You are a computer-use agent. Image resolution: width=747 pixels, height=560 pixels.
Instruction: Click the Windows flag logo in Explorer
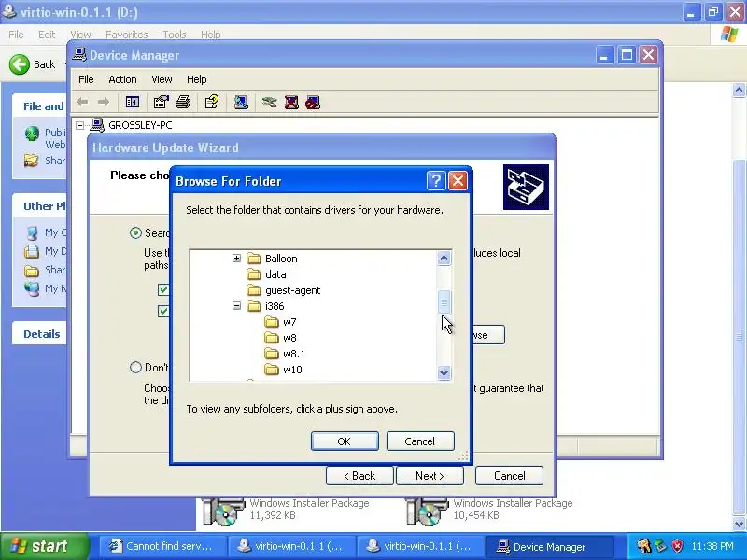tap(729, 35)
